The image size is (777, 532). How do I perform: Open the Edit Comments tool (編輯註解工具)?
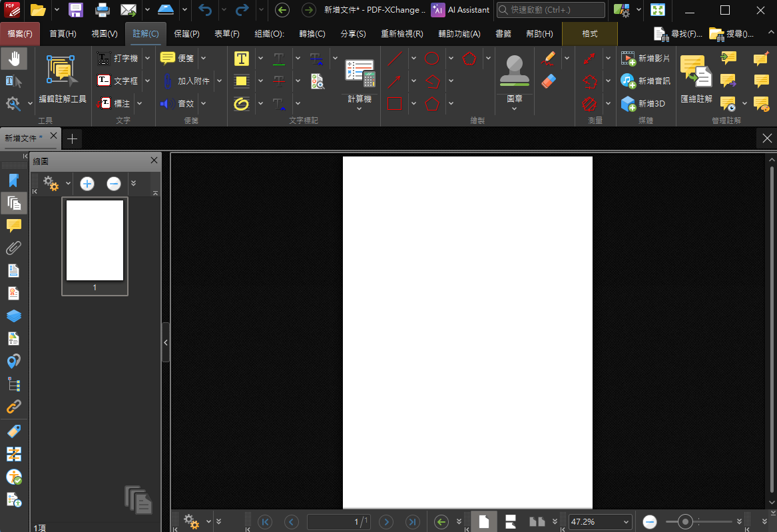[x=63, y=79]
